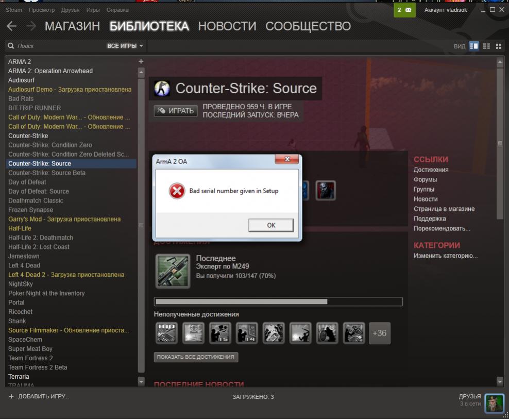Open the Steam menu
Image resolution: width=509 pixels, height=420 pixels.
pyautogui.click(x=14, y=10)
